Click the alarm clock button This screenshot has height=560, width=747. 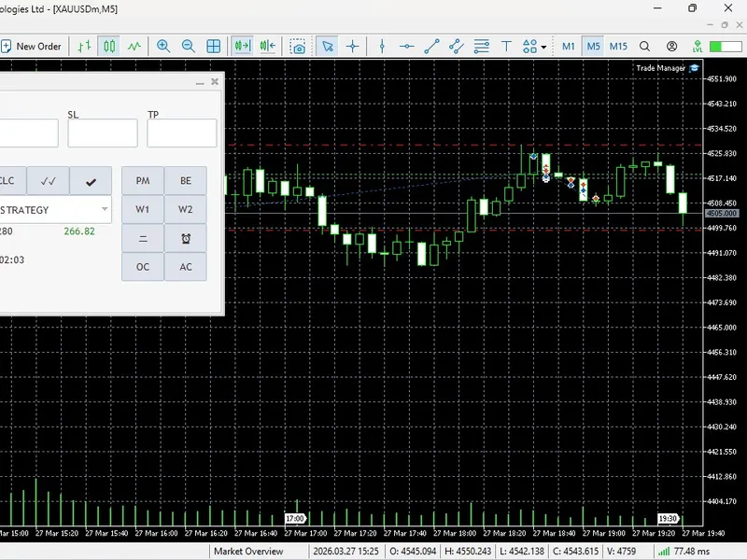(185, 239)
